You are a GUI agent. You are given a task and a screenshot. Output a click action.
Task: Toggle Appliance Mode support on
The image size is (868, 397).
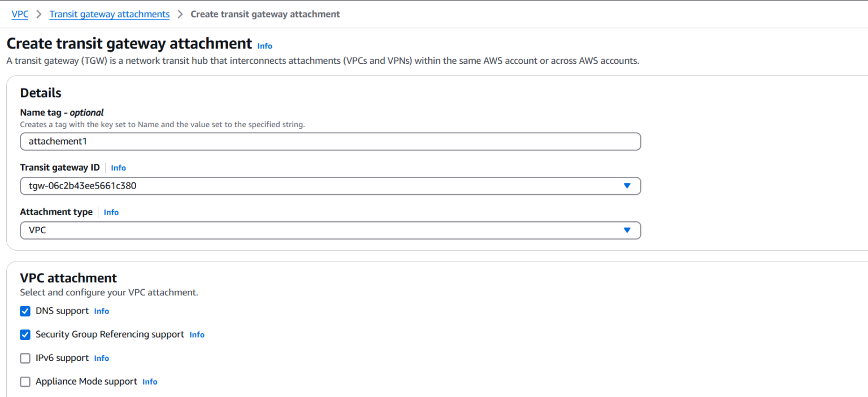25,382
